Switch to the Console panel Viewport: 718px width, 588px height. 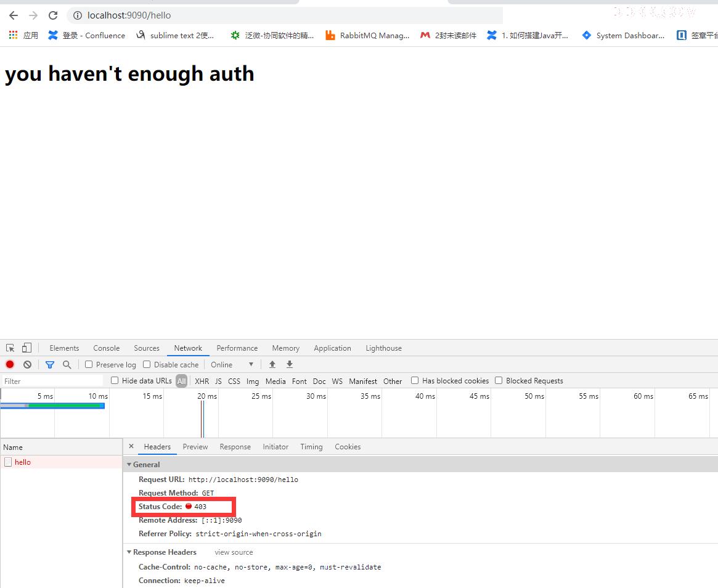(106, 348)
